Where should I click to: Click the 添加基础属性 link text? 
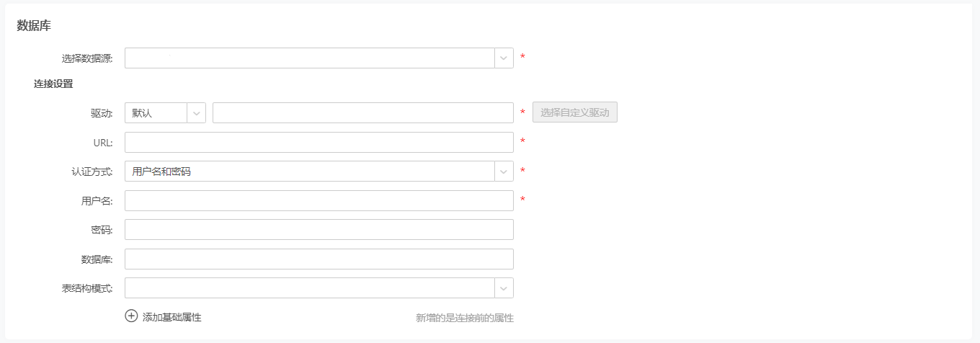point(172,317)
